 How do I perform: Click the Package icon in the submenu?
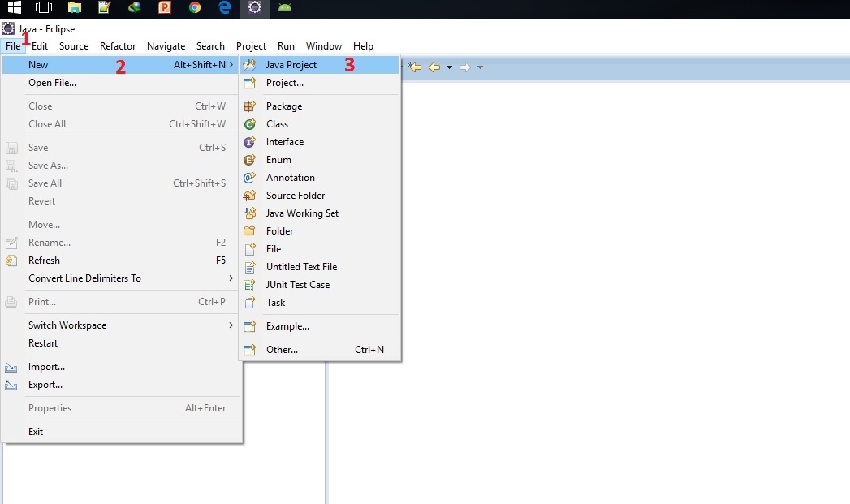pos(250,106)
